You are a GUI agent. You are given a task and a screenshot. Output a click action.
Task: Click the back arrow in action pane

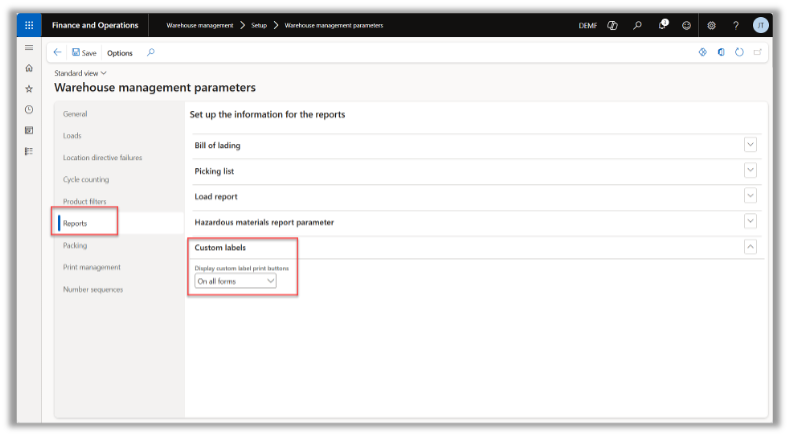coord(57,52)
